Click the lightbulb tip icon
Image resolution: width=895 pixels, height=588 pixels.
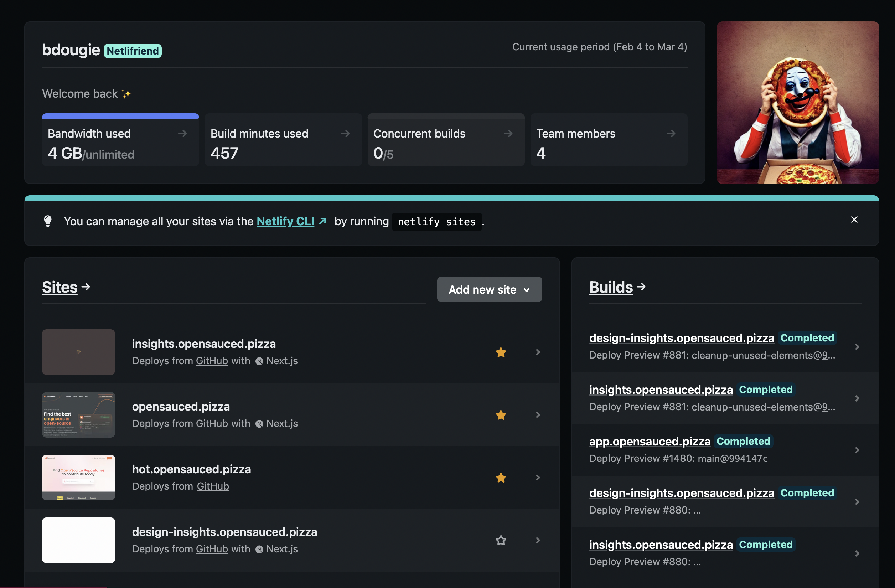48,221
